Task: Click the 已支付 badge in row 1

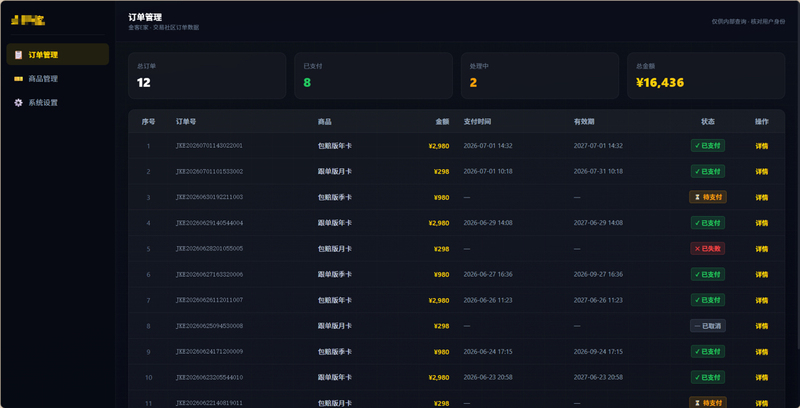Action: [x=708, y=145]
